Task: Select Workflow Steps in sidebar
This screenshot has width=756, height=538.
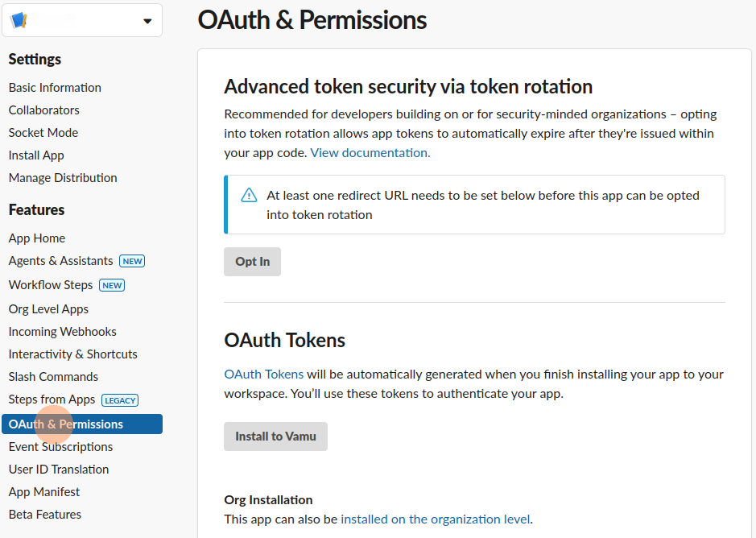Action: click(x=51, y=285)
